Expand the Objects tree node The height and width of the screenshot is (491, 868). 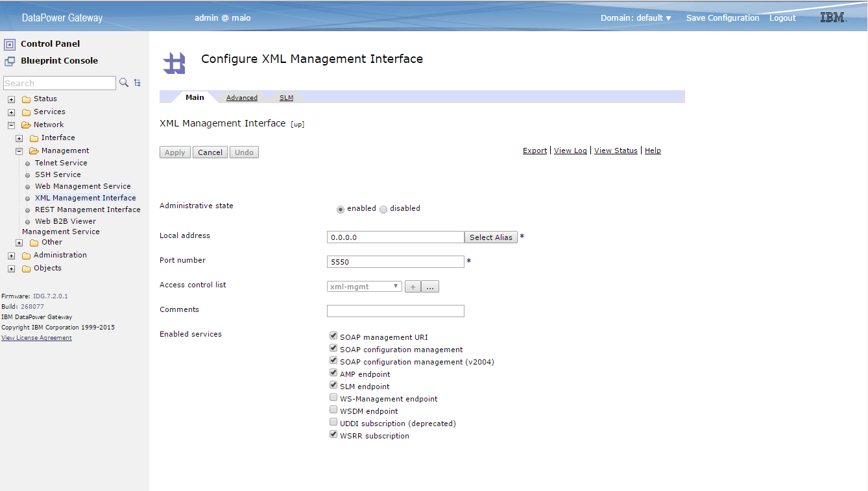[12, 269]
